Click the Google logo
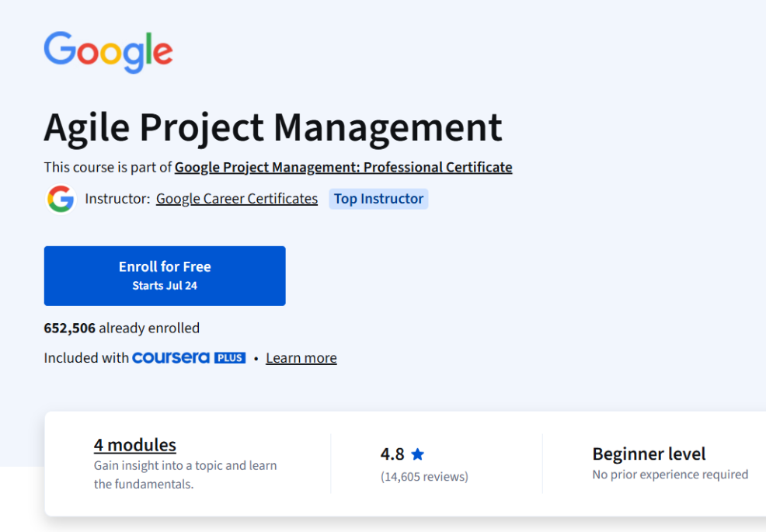766x532 pixels. (108, 51)
